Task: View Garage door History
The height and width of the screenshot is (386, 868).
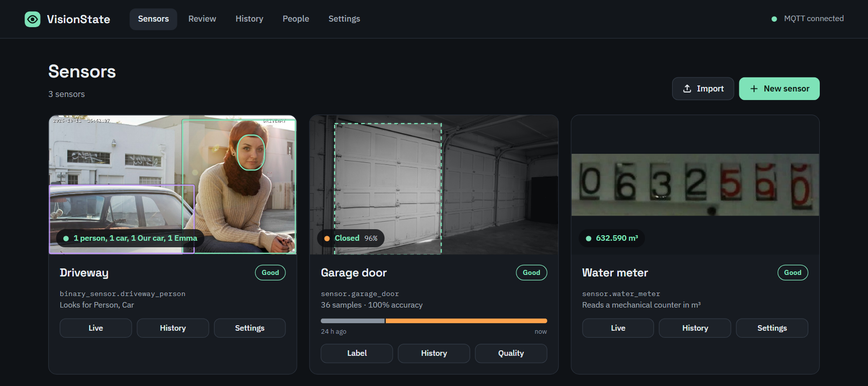Action: (x=434, y=353)
